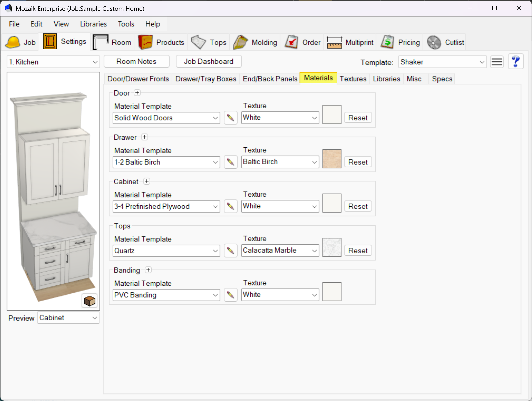Open the hamburger list icon beside Template

(497, 62)
